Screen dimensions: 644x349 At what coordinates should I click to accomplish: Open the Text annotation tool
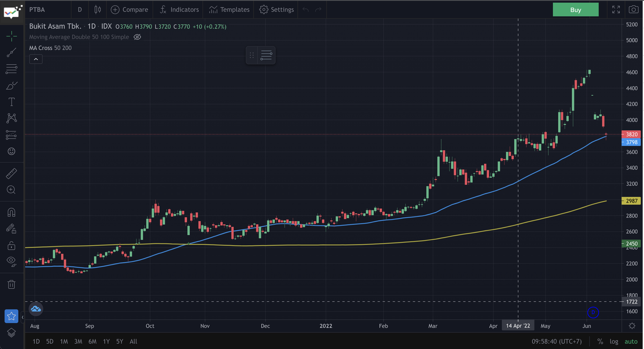tap(11, 102)
